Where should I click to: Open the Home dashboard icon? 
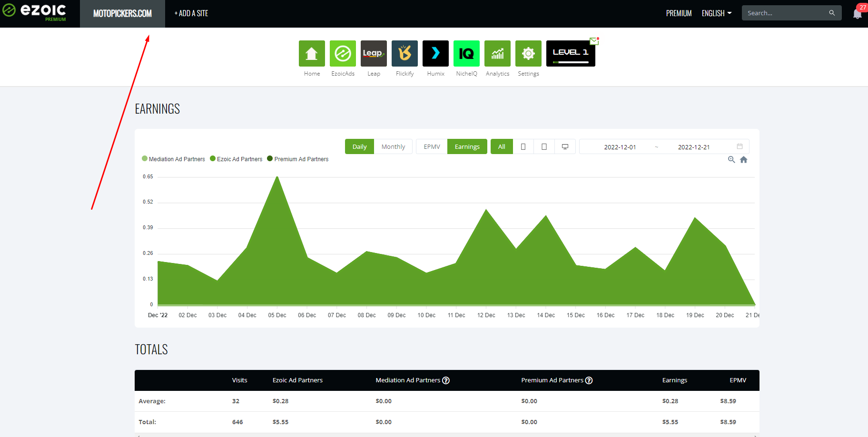(x=312, y=53)
